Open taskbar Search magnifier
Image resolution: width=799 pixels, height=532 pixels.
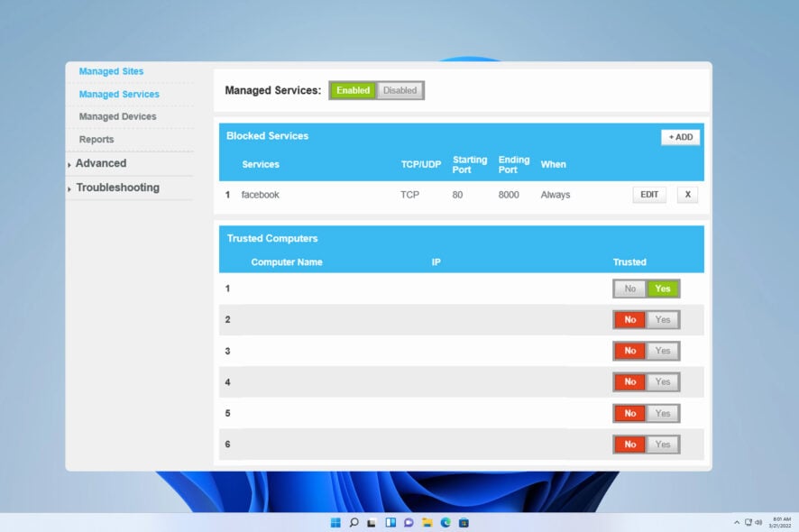[354, 522]
